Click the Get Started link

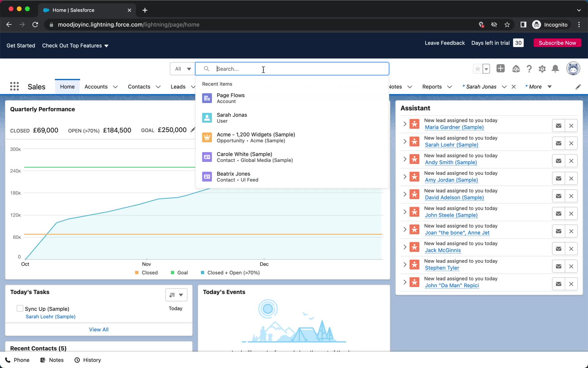tap(21, 46)
